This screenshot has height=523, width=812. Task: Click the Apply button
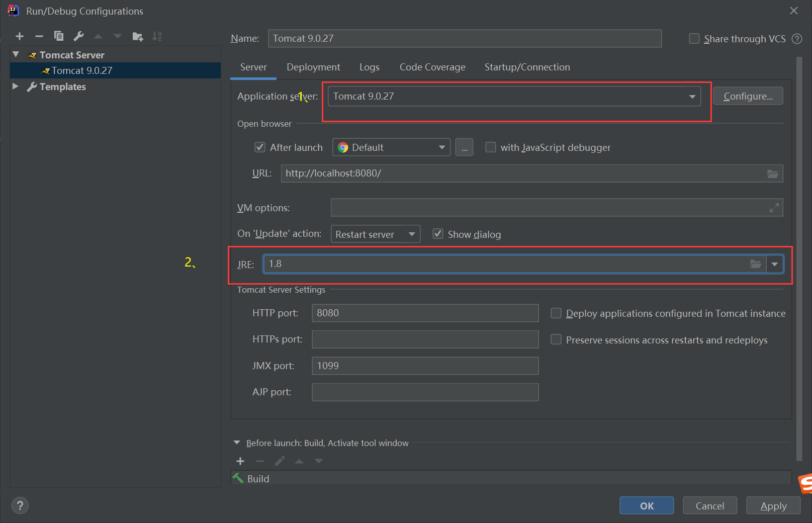pyautogui.click(x=773, y=506)
